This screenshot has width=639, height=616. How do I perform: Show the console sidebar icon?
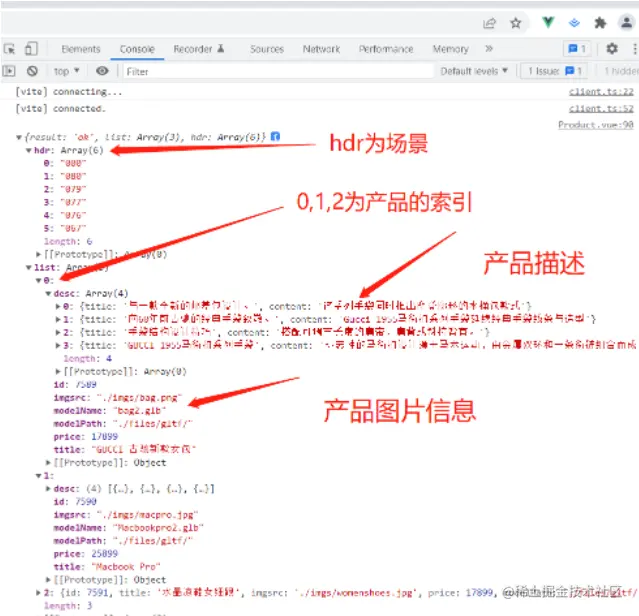9,71
